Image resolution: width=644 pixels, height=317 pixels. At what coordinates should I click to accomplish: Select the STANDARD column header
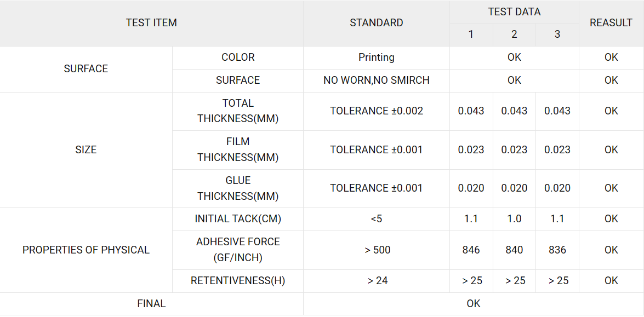[x=376, y=23]
